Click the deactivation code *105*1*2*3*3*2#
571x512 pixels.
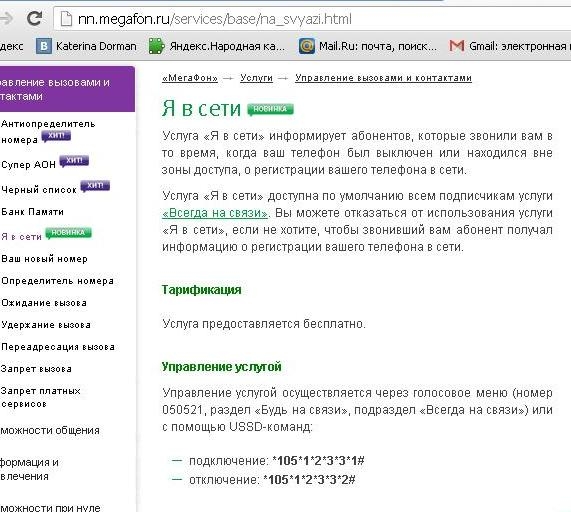309,480
